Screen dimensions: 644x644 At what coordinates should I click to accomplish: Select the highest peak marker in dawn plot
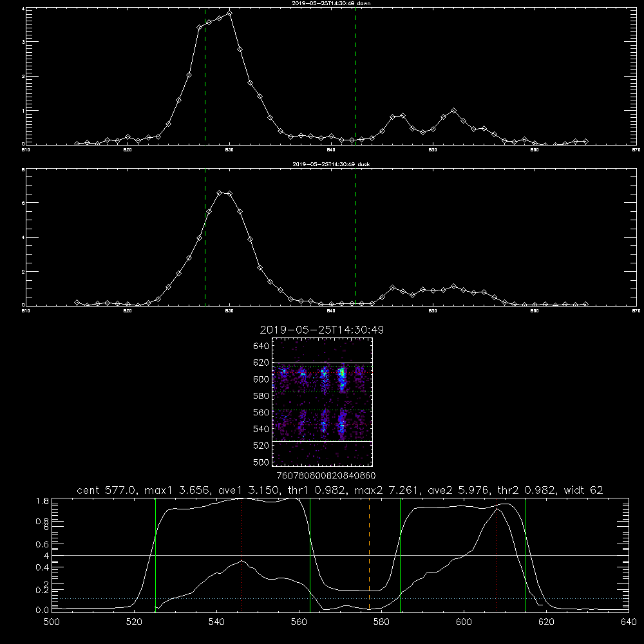(x=230, y=13)
